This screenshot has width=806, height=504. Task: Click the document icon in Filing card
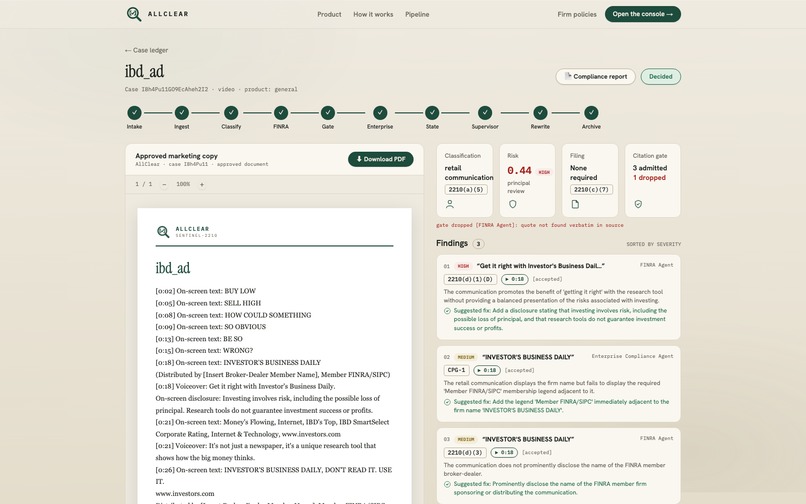pos(575,204)
